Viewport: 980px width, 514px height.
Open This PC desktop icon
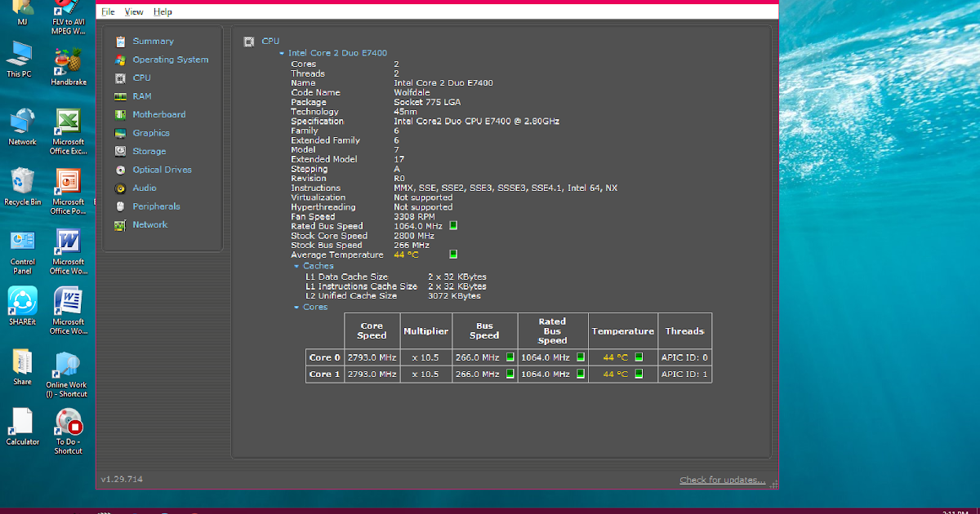point(19,59)
